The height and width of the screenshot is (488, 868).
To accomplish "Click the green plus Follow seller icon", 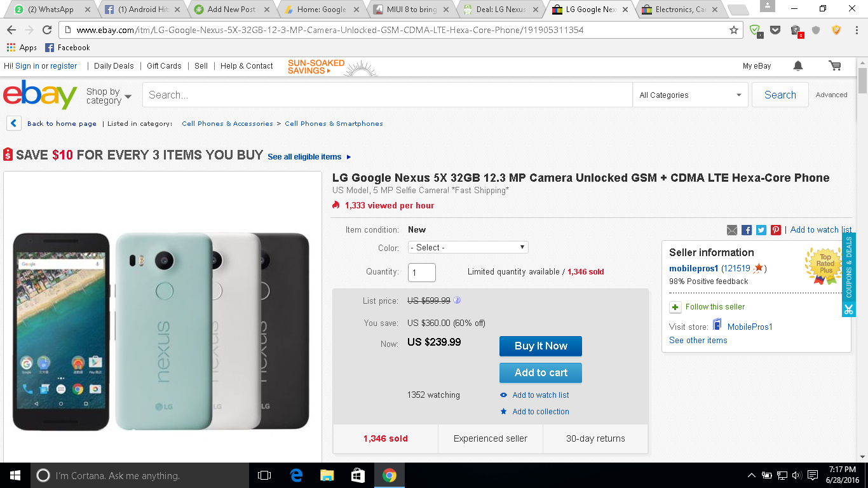I will coord(675,307).
